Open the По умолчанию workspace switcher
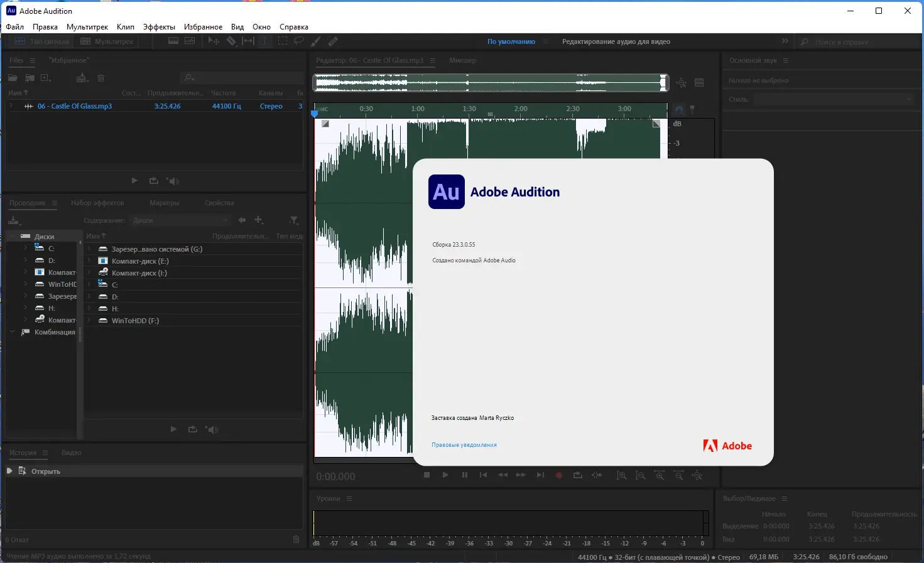This screenshot has height=563, width=924. point(510,41)
